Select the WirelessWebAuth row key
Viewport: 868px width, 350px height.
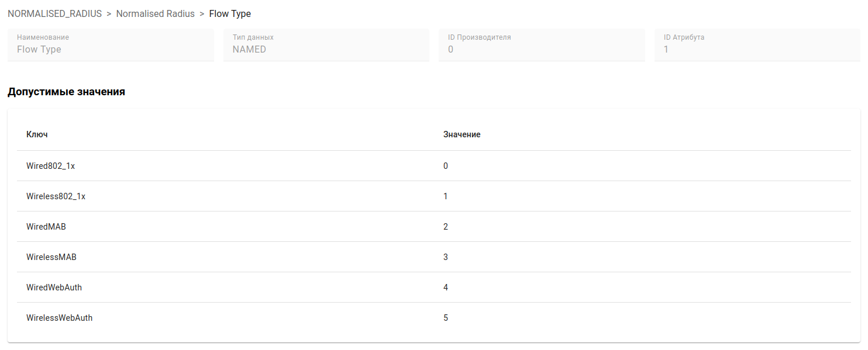click(59, 318)
